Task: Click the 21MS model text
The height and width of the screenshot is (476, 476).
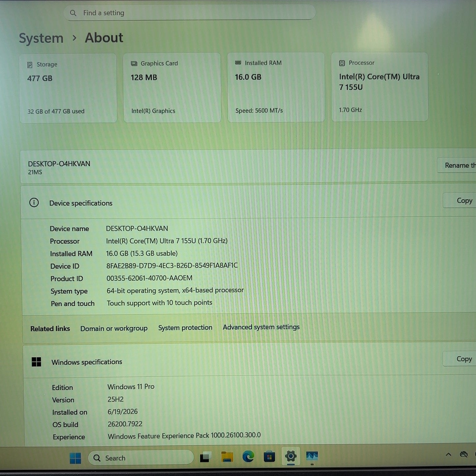Action: click(35, 172)
